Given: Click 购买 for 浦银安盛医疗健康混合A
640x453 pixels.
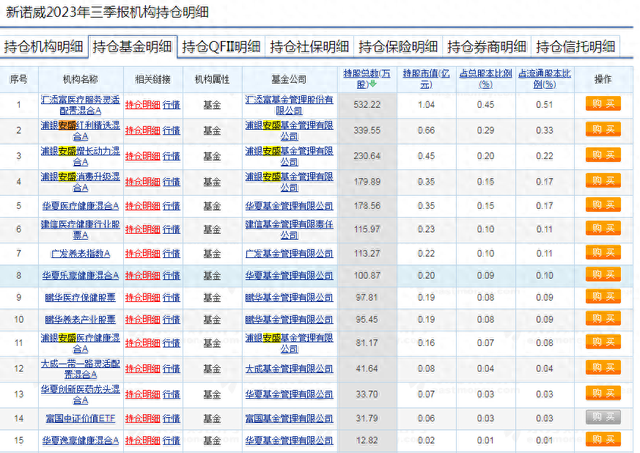Looking at the screenshot, I should (x=603, y=342).
